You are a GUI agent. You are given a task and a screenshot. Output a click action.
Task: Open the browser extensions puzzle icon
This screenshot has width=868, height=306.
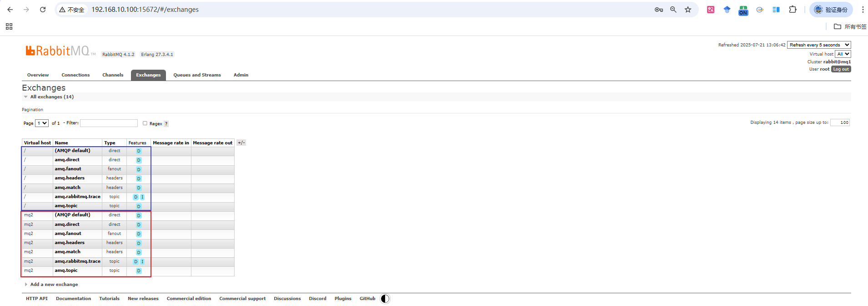click(793, 10)
